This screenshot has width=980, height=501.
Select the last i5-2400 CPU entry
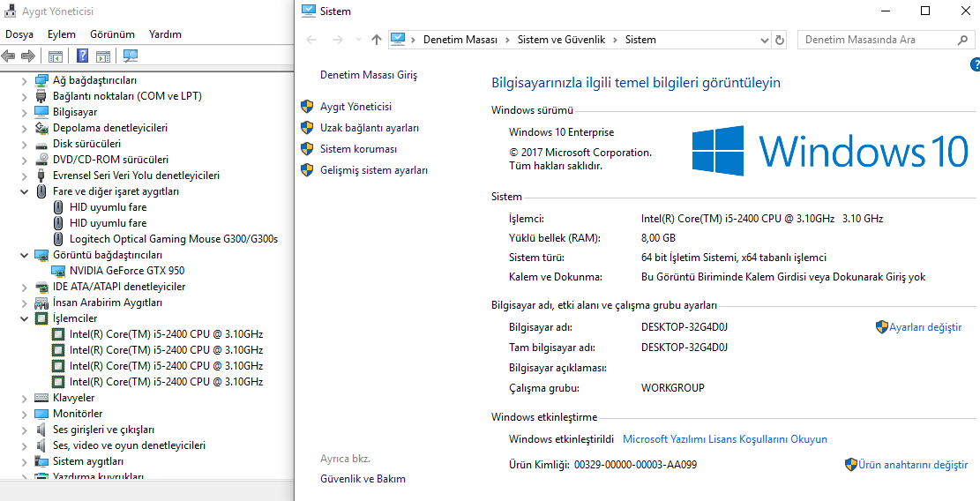click(x=166, y=382)
